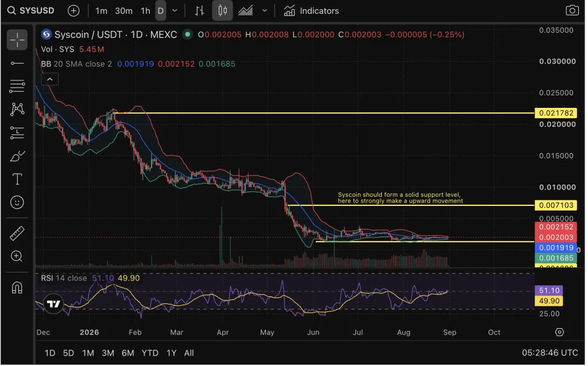The image size is (588, 366).
Task: Click the red 0.002152 price tag
Action: 556,227
